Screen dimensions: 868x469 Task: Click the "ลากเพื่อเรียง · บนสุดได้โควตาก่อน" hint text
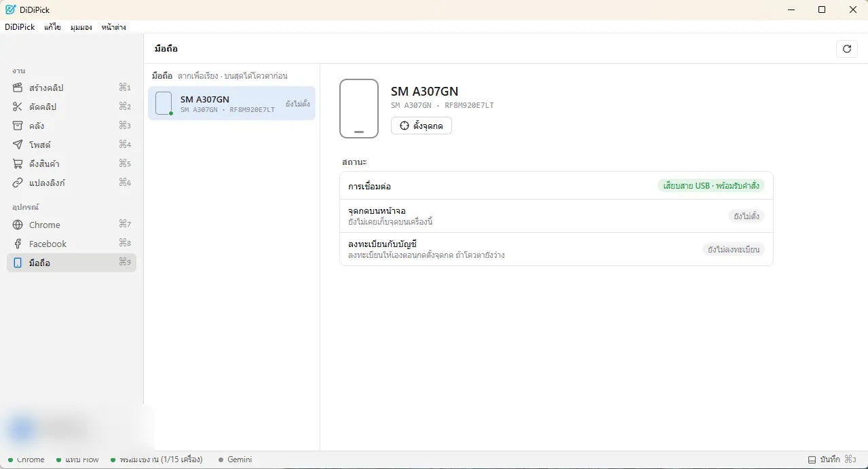(x=233, y=76)
